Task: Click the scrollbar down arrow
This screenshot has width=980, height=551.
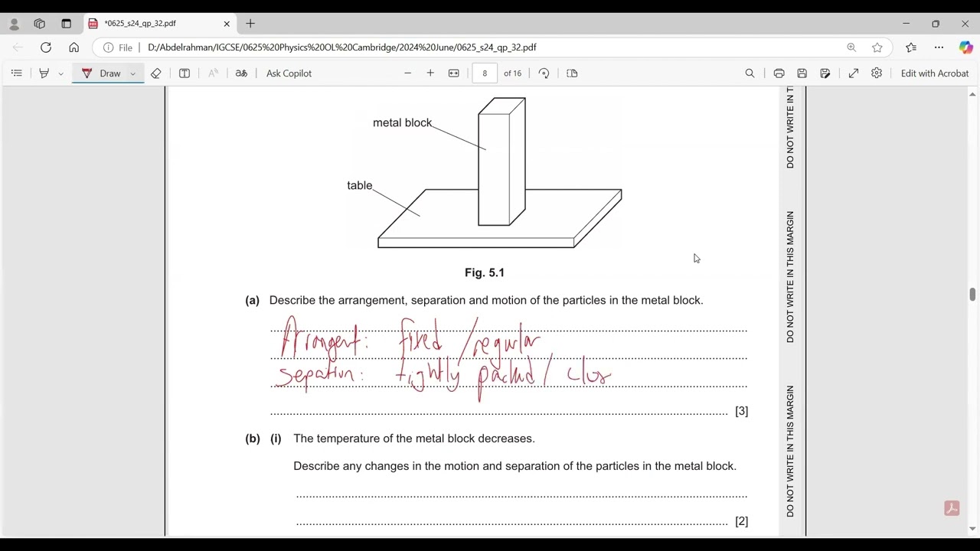Action: [972, 529]
